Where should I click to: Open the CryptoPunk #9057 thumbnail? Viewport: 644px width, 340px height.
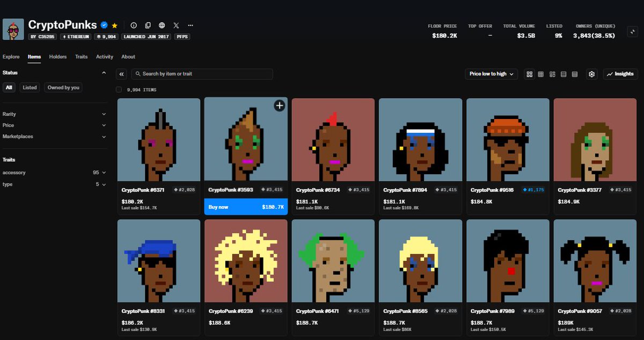pyautogui.click(x=595, y=261)
